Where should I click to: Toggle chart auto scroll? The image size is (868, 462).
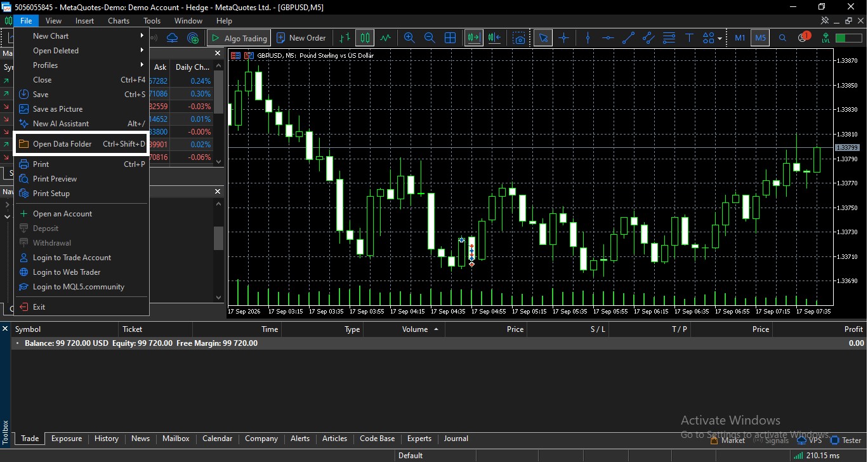(x=474, y=38)
